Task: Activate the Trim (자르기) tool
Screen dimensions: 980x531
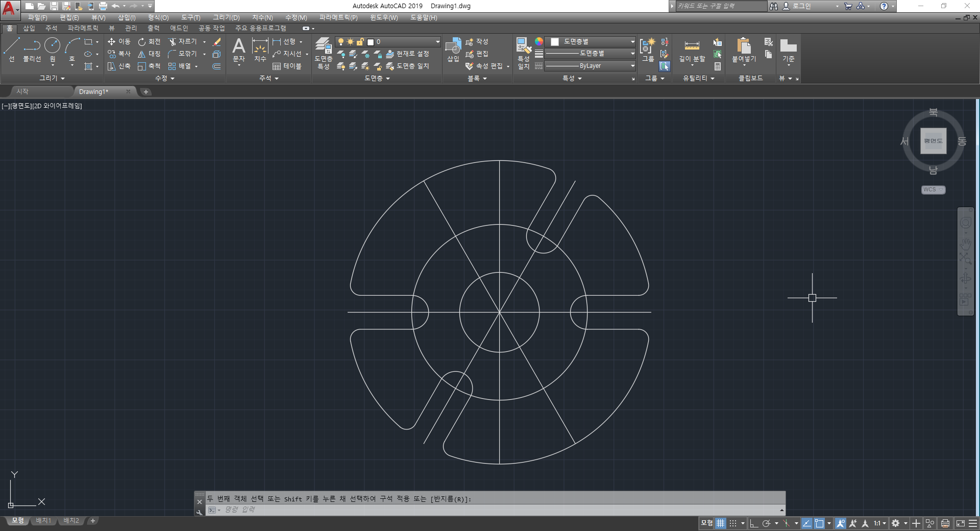Action: click(x=183, y=41)
